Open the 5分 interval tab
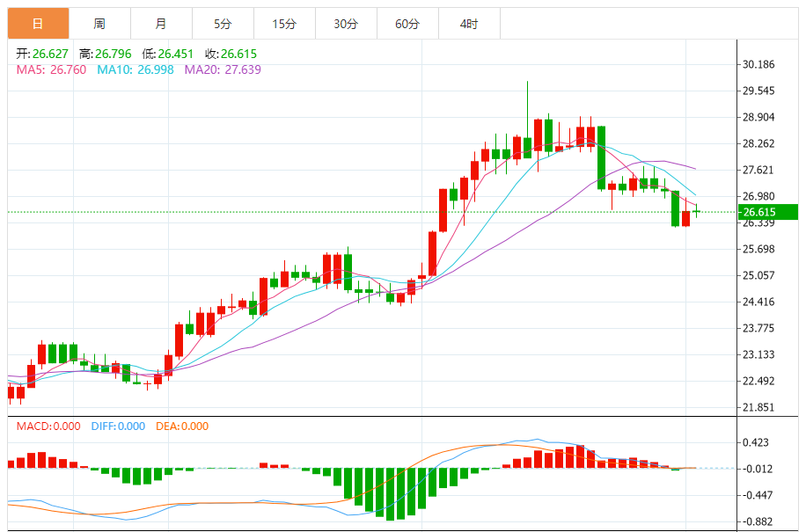 tap(223, 24)
